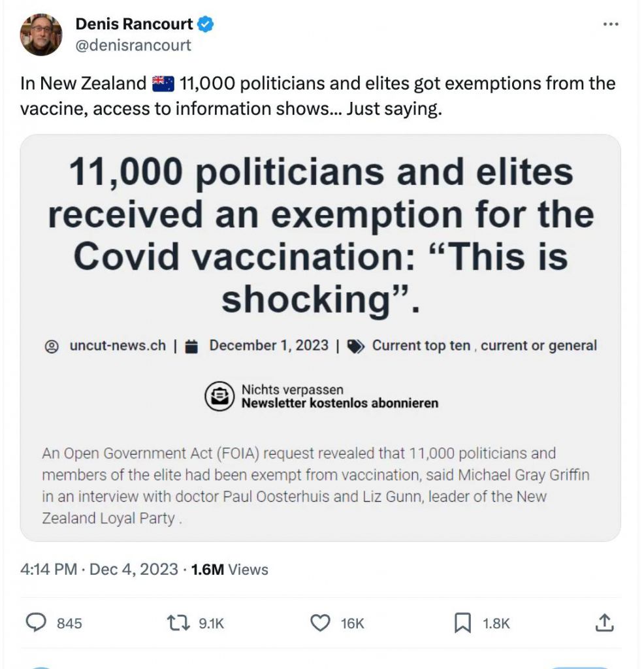Viewport: 644px width, 669px height.
Task: Bookmark this tweet
Action: tap(462, 623)
